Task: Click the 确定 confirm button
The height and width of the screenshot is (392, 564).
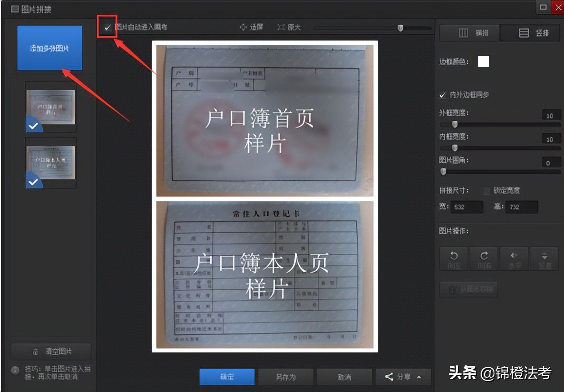Action: click(227, 377)
